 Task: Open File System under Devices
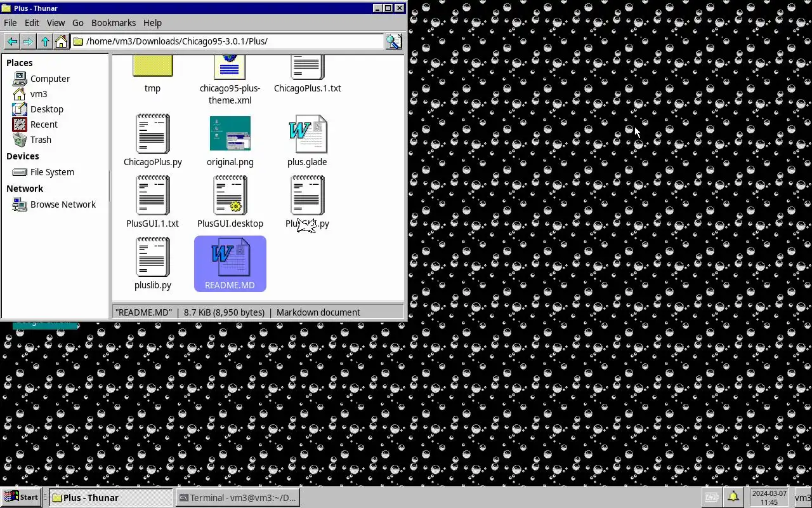pyautogui.click(x=52, y=172)
